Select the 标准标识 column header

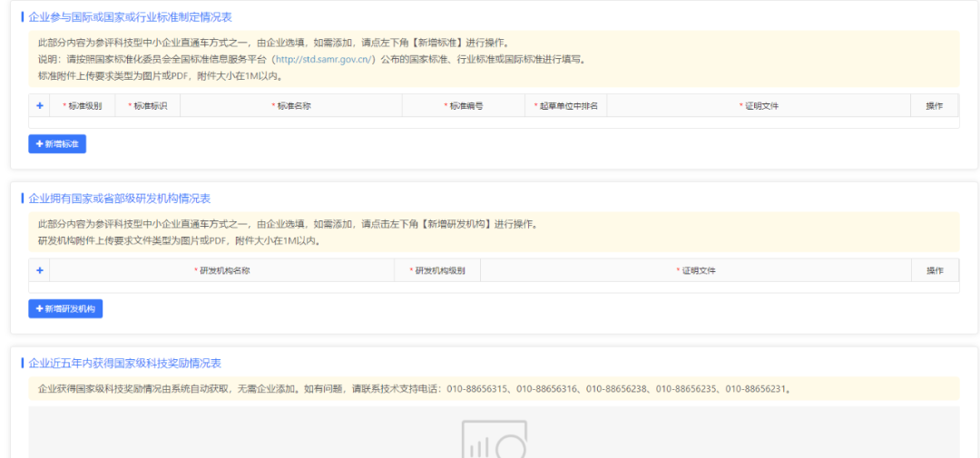pos(149,106)
